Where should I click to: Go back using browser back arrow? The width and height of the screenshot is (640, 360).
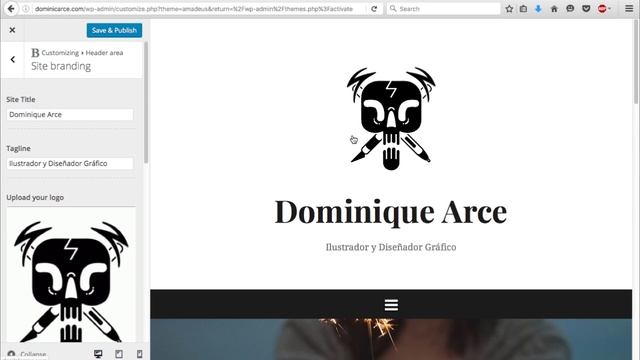(11, 9)
